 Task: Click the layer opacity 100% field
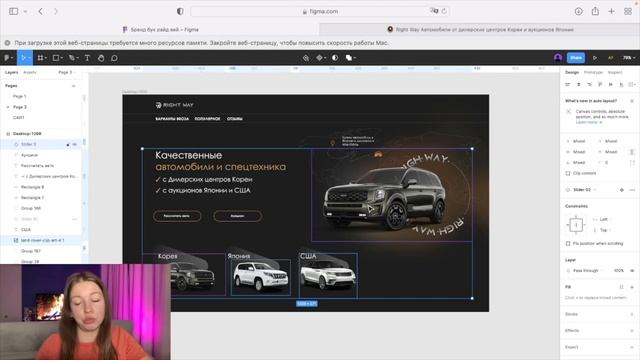pyautogui.click(x=618, y=271)
